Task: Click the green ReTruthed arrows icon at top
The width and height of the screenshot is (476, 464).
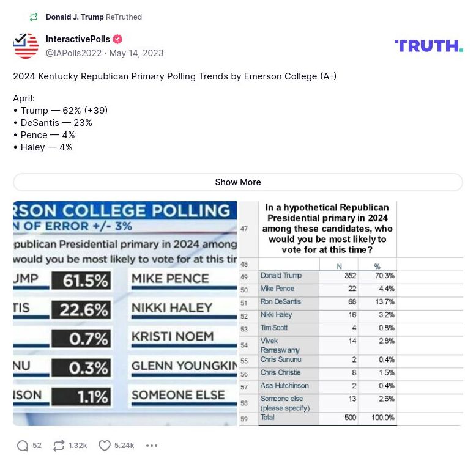Action: [x=34, y=17]
